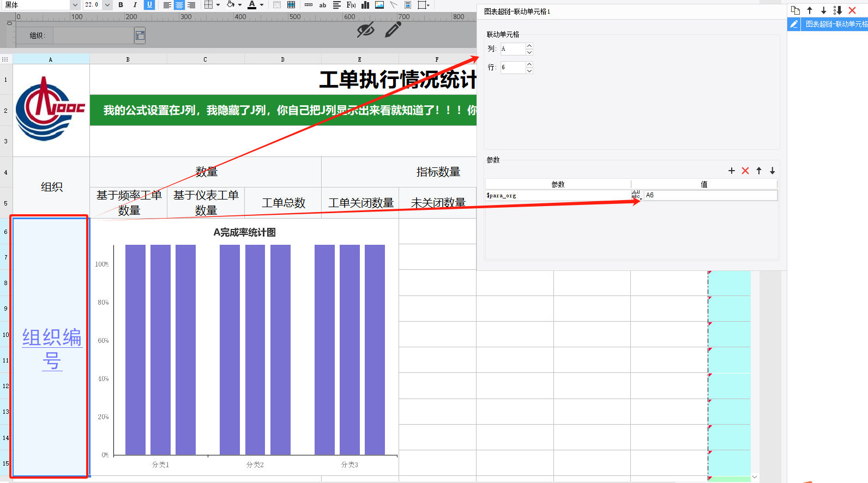Insert an image via picture icon
Image resolution: width=868 pixels, height=483 pixels.
[x=379, y=5]
